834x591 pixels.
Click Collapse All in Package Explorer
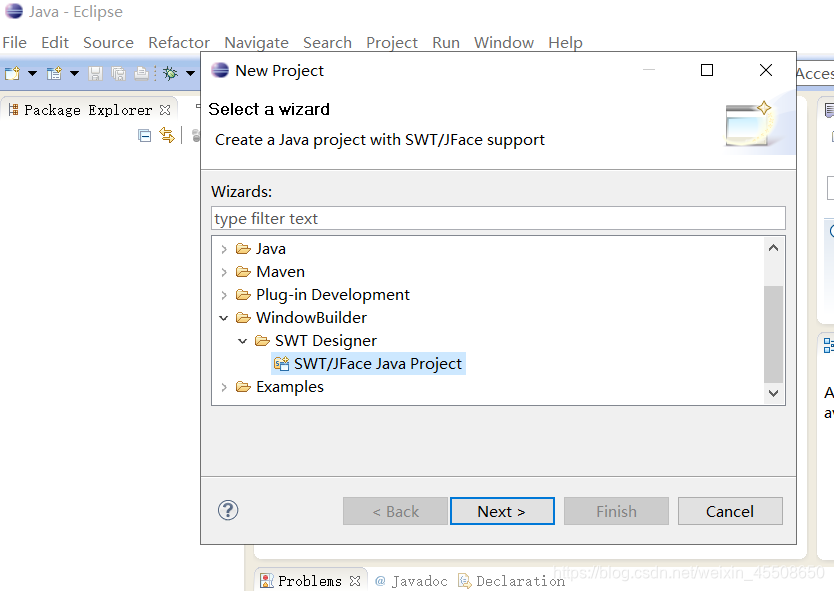[x=145, y=136]
